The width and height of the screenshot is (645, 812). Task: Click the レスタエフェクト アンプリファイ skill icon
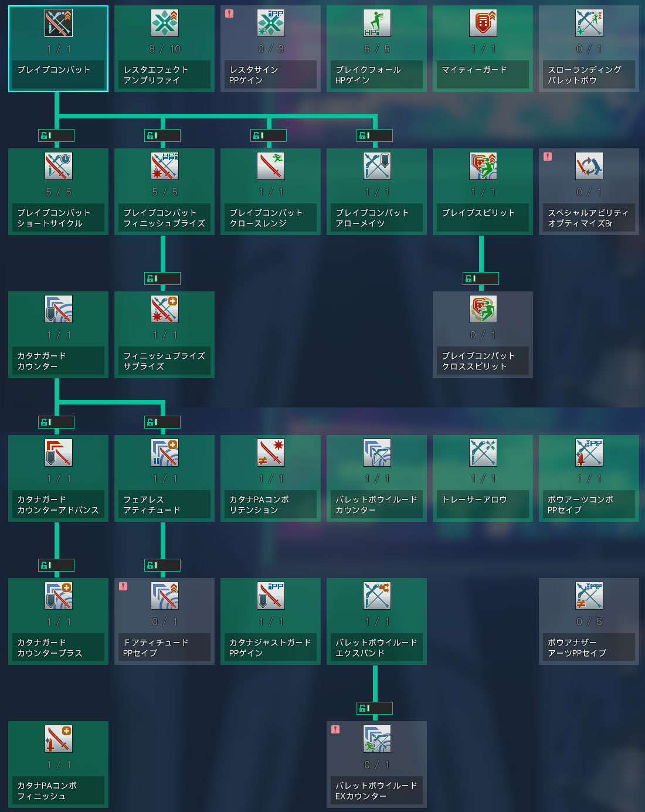[x=165, y=23]
